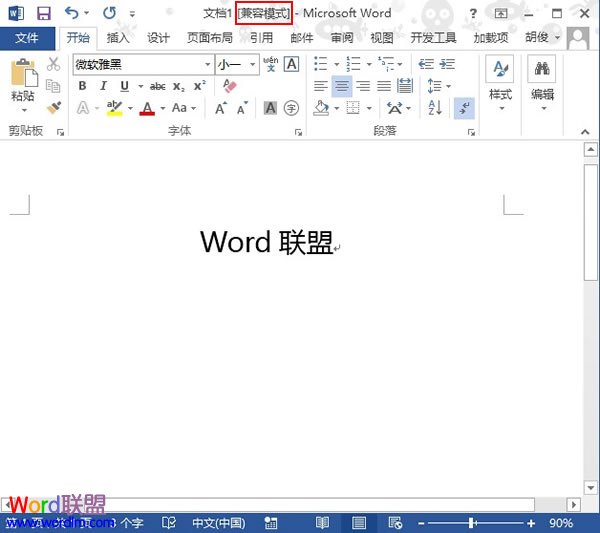Expand underline style options arrow
The height and width of the screenshot is (533, 600).
click(140, 86)
